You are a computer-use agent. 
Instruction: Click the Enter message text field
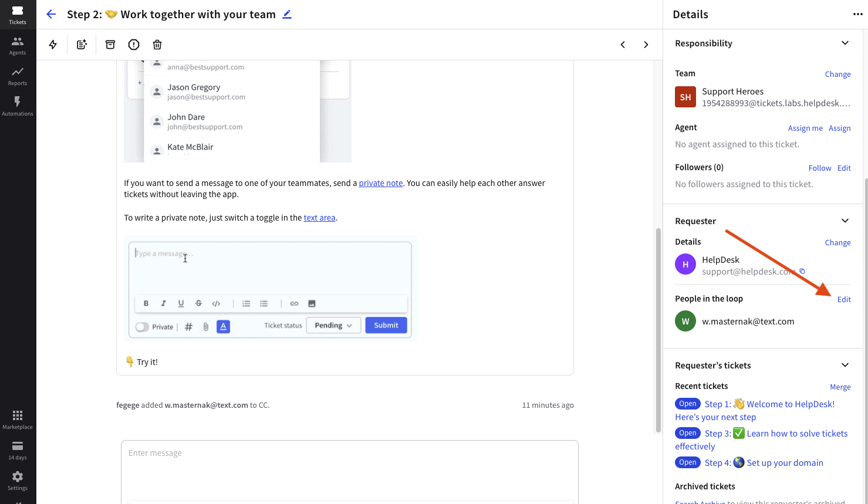[349, 454]
